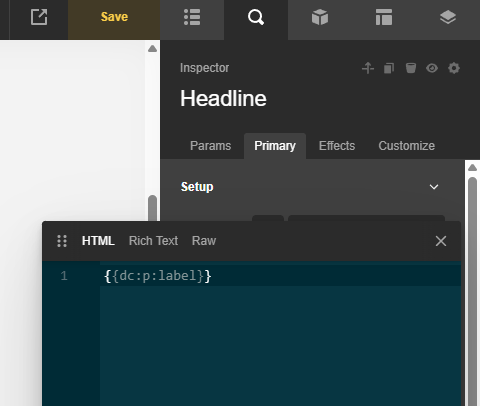Collapse the Setup section chevron

pos(434,187)
